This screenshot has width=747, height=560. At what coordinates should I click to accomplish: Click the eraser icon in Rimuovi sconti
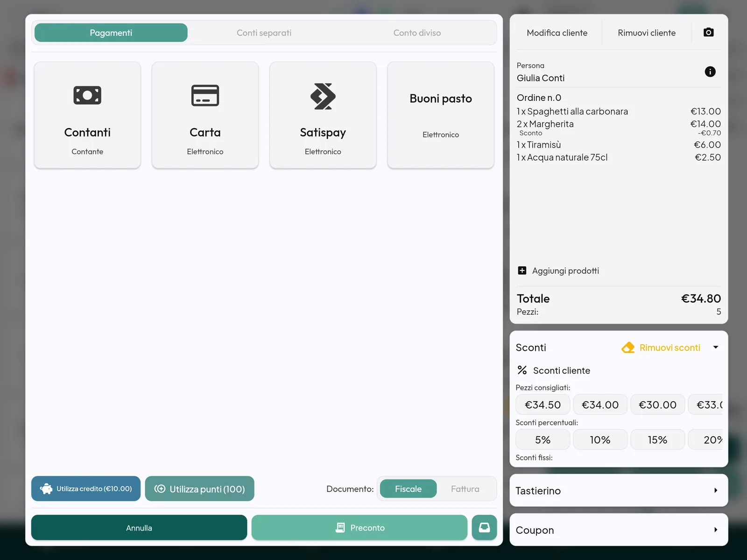pyautogui.click(x=628, y=347)
